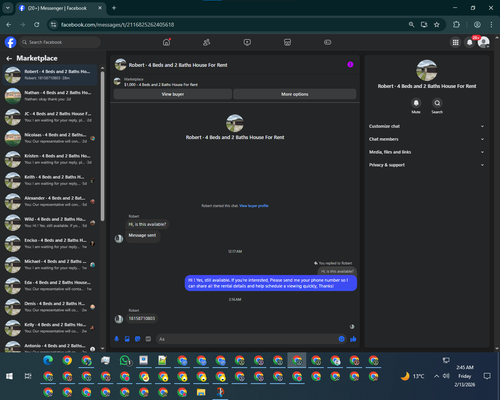500x400 pixels.
Task: Open the volume control in system tray
Action: click(x=446, y=376)
